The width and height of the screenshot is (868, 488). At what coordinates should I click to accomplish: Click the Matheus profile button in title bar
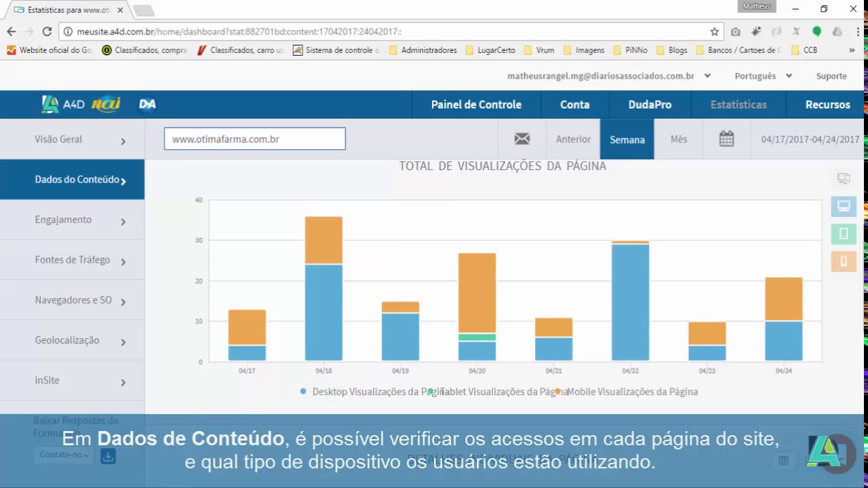point(757,7)
